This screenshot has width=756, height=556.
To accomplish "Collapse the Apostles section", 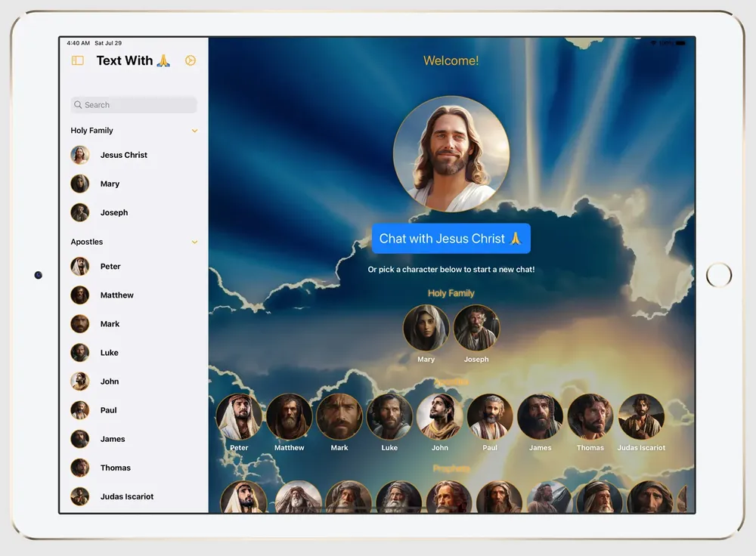I will 195,241.
